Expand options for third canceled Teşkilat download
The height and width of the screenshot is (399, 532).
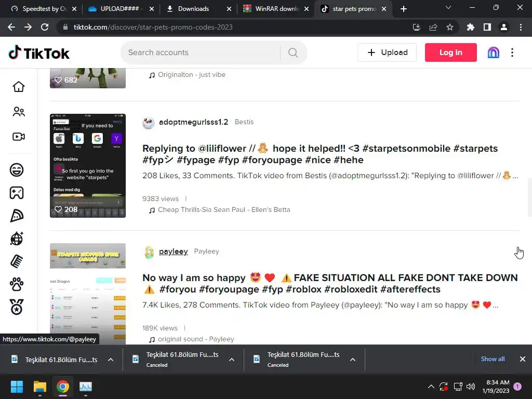[x=353, y=360]
